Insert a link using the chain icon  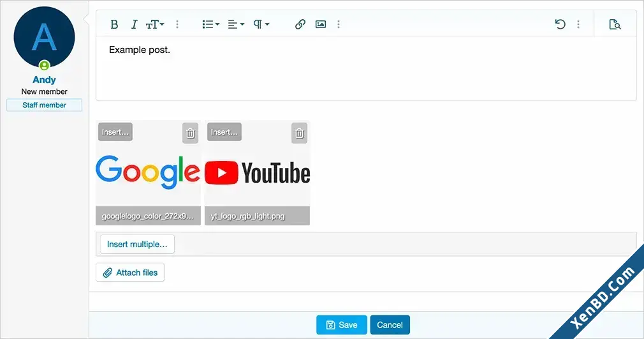300,24
